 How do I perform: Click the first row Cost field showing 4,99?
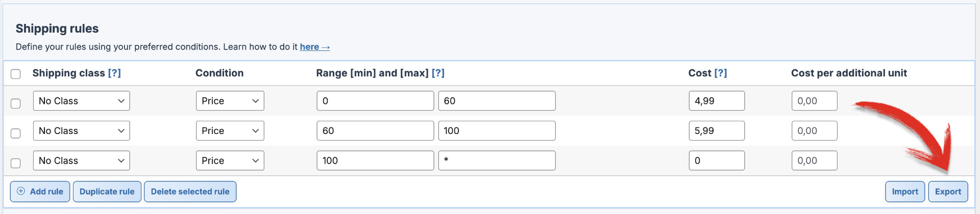click(716, 101)
